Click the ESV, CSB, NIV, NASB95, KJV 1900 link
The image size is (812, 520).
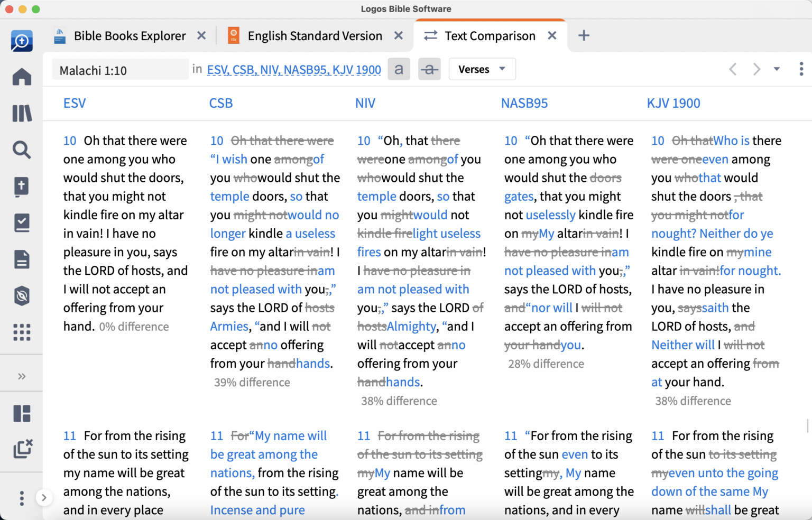tap(294, 70)
